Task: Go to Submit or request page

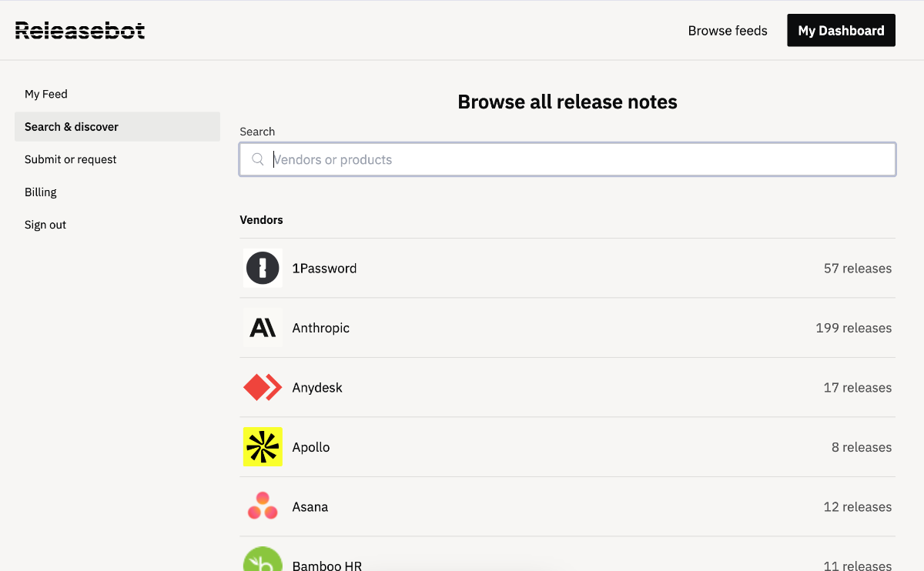Action: tap(71, 159)
